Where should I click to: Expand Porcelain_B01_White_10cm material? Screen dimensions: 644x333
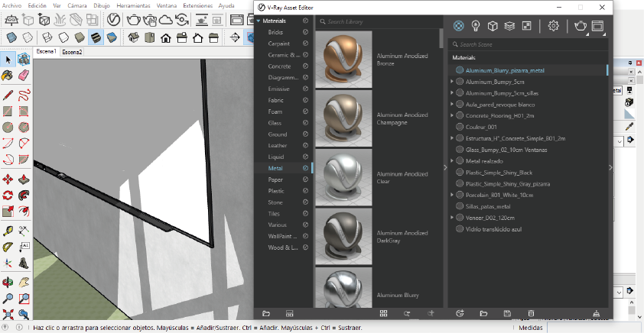click(452, 195)
